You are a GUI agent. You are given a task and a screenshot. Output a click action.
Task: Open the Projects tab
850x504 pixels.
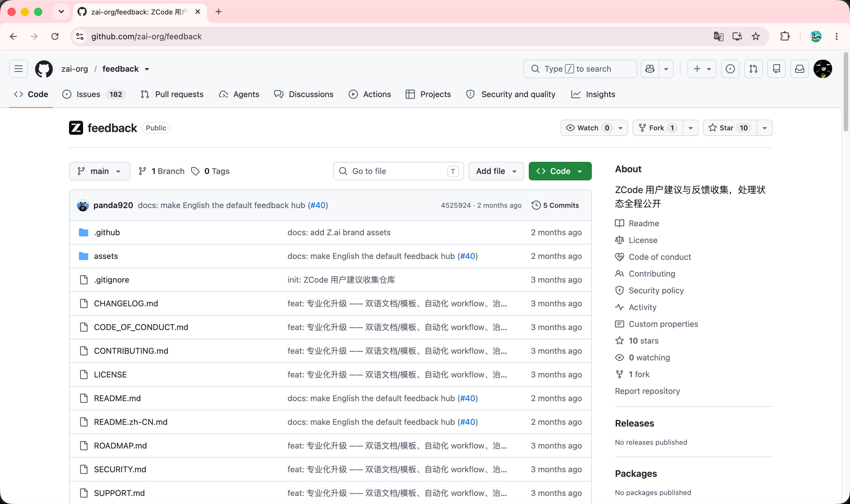[x=428, y=94]
